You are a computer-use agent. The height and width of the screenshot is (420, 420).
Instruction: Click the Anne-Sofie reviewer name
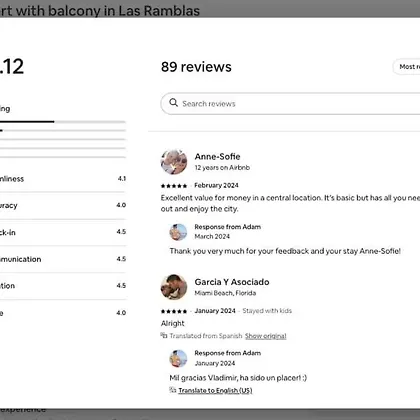click(217, 156)
